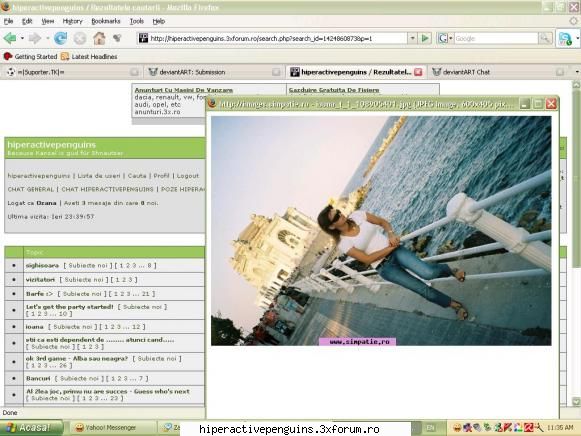Click the Stop loading icon
Screen dimensions: 581x436
pyautogui.click(x=80, y=38)
